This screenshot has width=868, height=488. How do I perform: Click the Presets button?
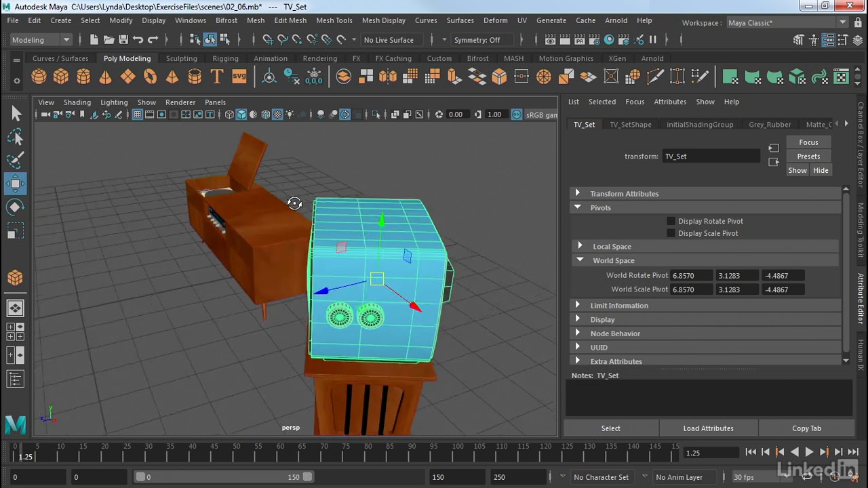(808, 157)
